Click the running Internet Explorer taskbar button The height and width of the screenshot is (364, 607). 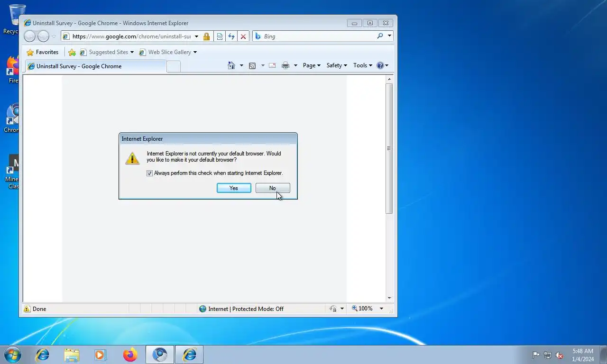pyautogui.click(x=189, y=355)
